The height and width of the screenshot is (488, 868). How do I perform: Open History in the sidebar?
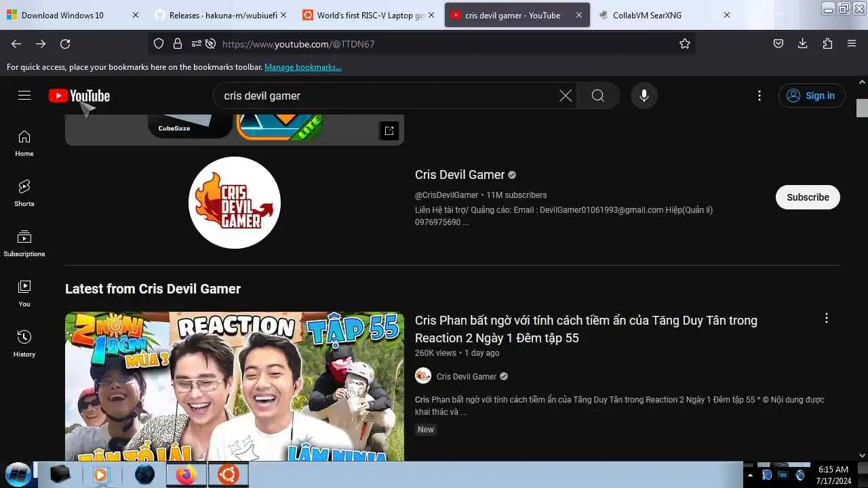tap(24, 344)
